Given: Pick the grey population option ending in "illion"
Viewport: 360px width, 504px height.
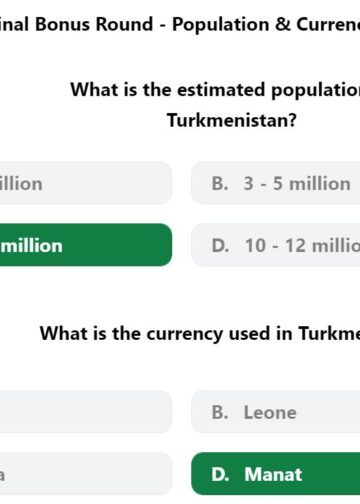Looking at the screenshot, I should 86,183.
